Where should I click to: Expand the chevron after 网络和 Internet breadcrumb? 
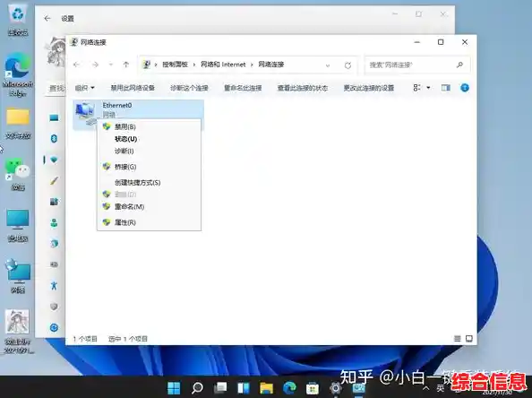click(x=252, y=65)
